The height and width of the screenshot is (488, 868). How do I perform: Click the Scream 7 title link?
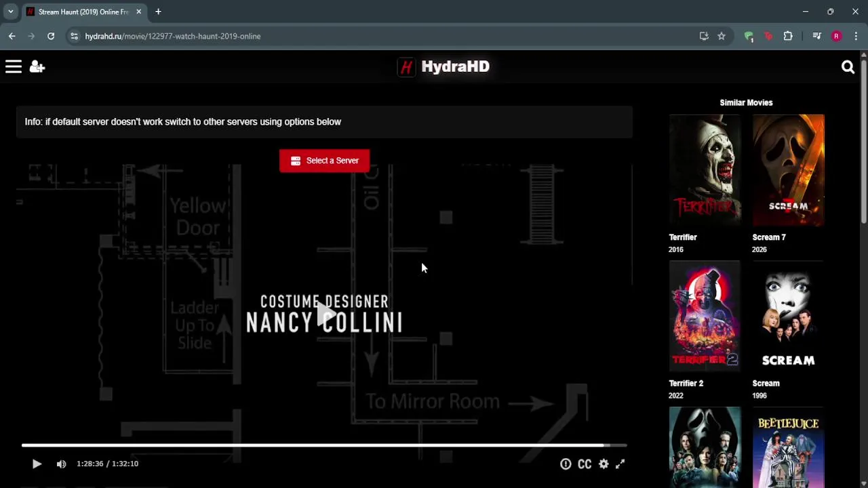[x=769, y=237]
